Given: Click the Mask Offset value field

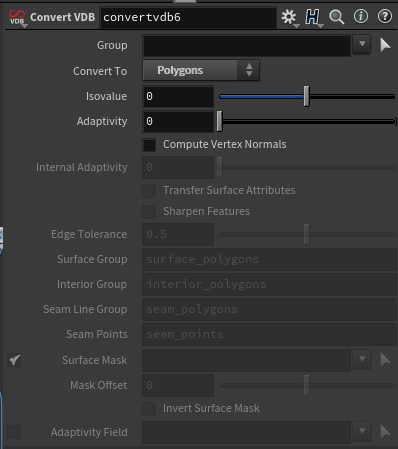Looking at the screenshot, I should [178, 385].
